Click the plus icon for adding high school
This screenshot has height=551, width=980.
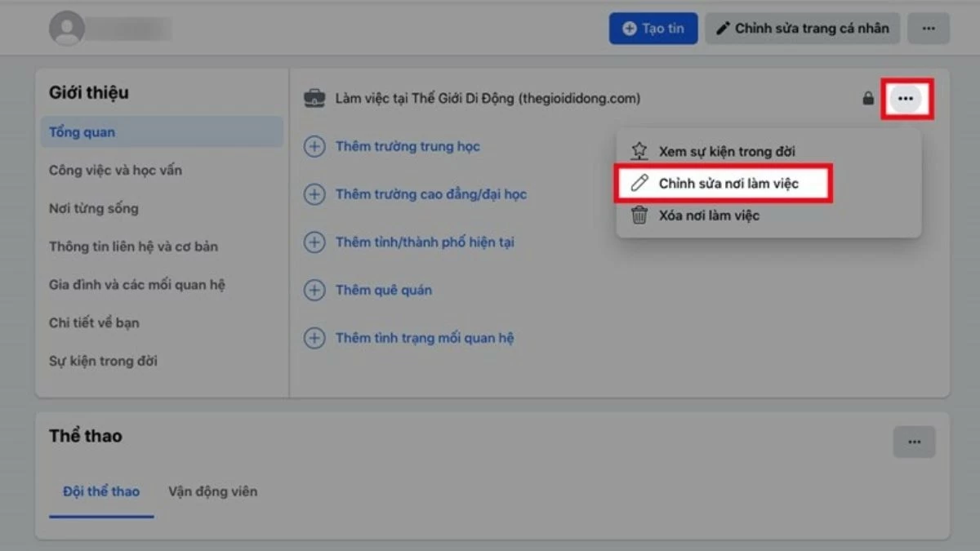coord(314,146)
